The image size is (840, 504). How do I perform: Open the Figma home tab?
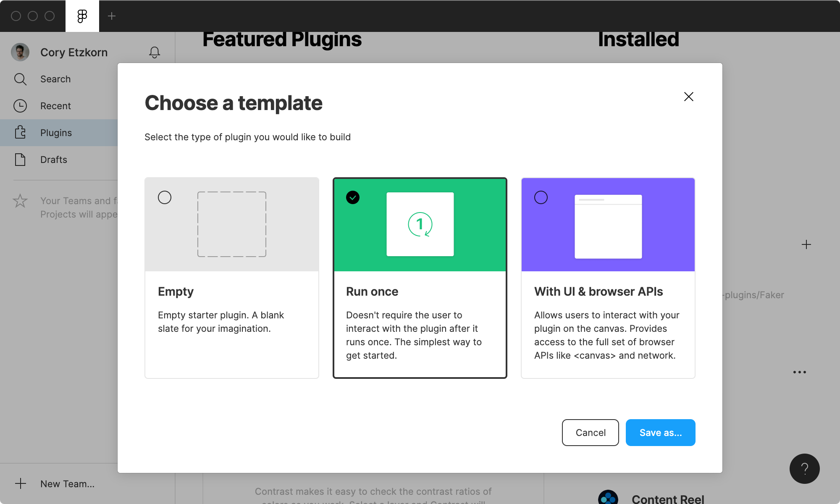click(x=82, y=16)
